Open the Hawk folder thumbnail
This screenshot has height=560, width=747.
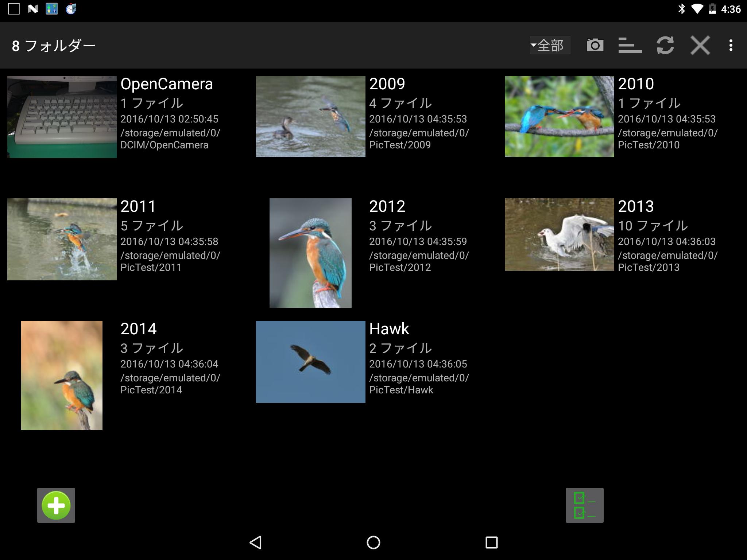pos(311,362)
